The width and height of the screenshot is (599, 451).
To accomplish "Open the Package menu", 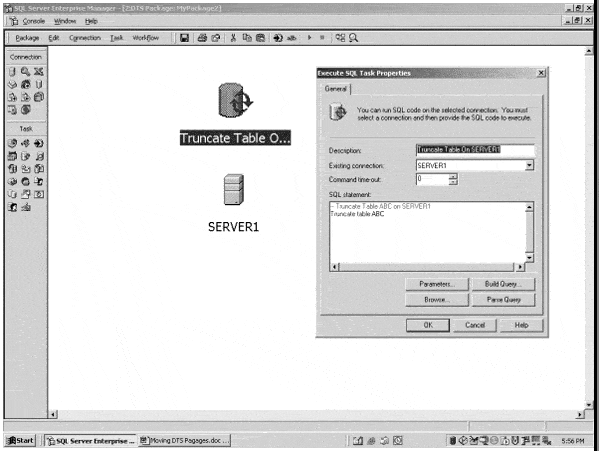I will [x=27, y=38].
